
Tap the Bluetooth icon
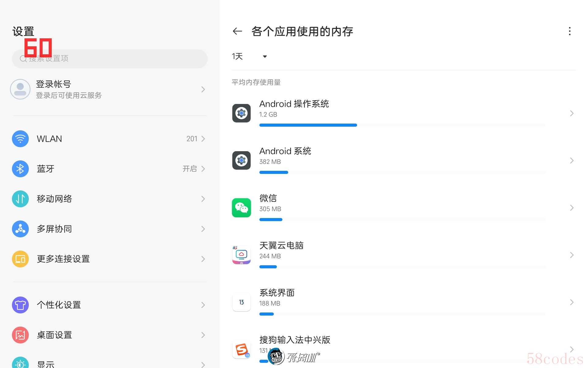click(x=20, y=169)
